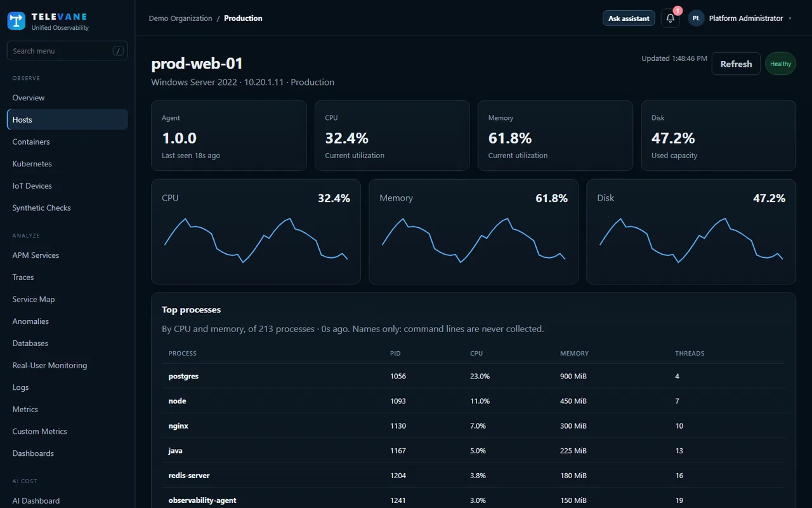
Task: Navigate to IoT Devices
Action: (x=67, y=186)
